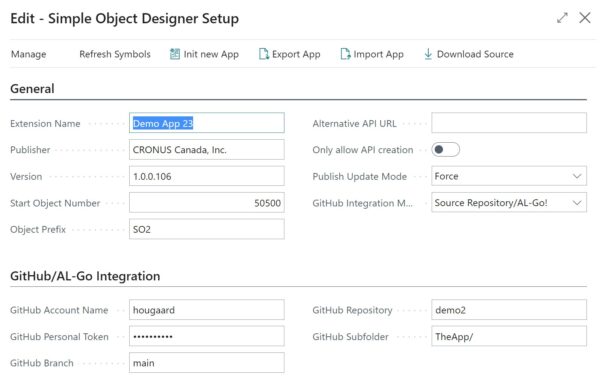Click the Init new App action label
The image size is (600, 384).
[211, 54]
